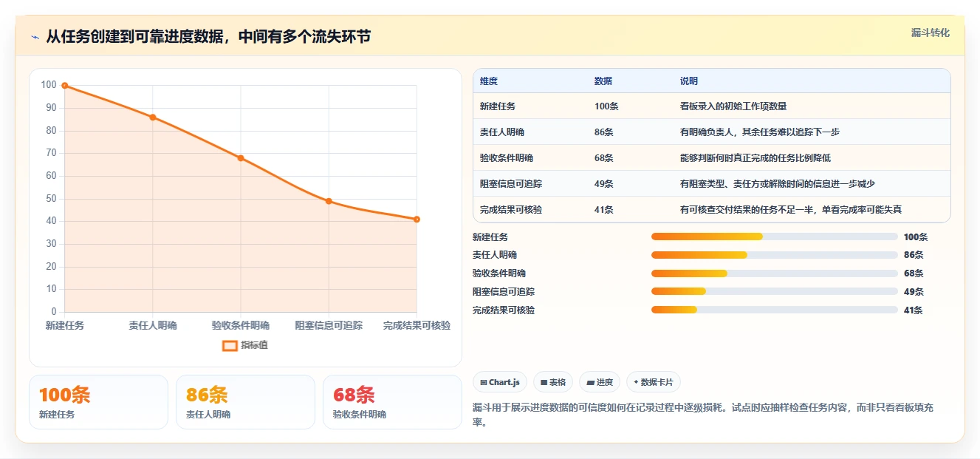Screen dimensions: 980x459
Task: Open the 86条 责任人明确 stat card
Action: [246, 402]
